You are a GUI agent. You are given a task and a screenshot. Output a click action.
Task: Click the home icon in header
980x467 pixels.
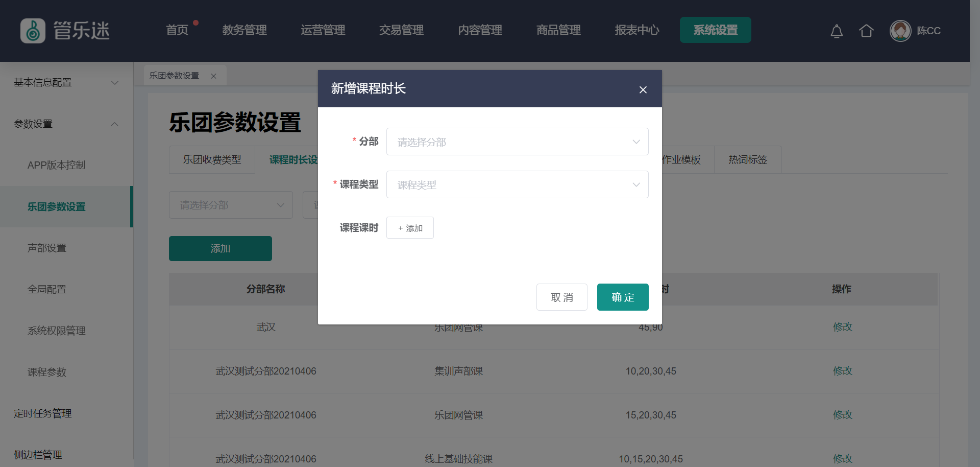coord(866,31)
